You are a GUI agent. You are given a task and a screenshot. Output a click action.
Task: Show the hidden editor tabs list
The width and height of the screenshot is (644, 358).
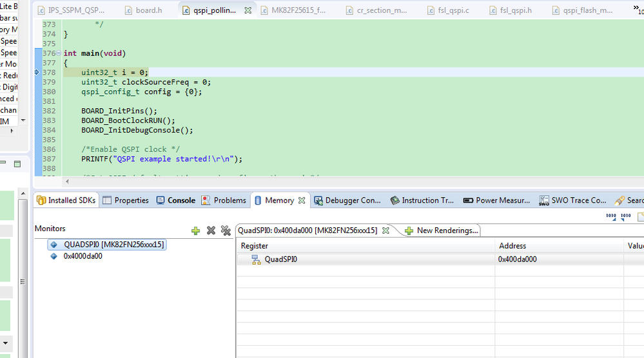click(638, 10)
